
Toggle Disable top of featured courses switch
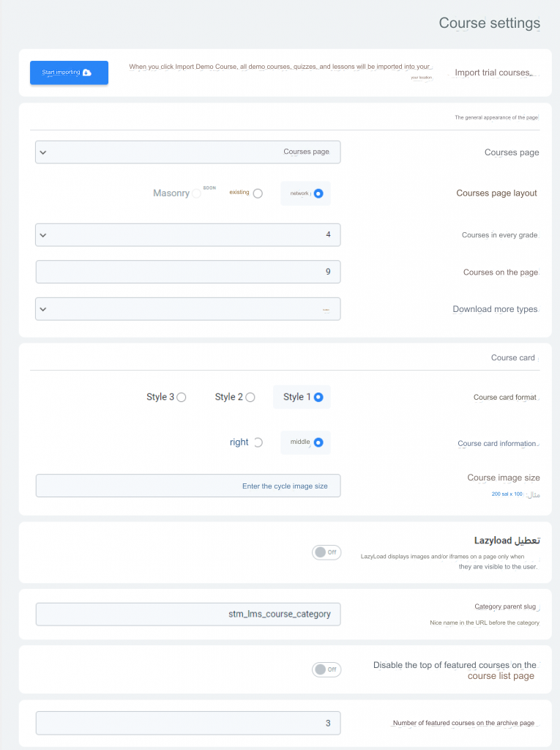pyautogui.click(x=326, y=669)
